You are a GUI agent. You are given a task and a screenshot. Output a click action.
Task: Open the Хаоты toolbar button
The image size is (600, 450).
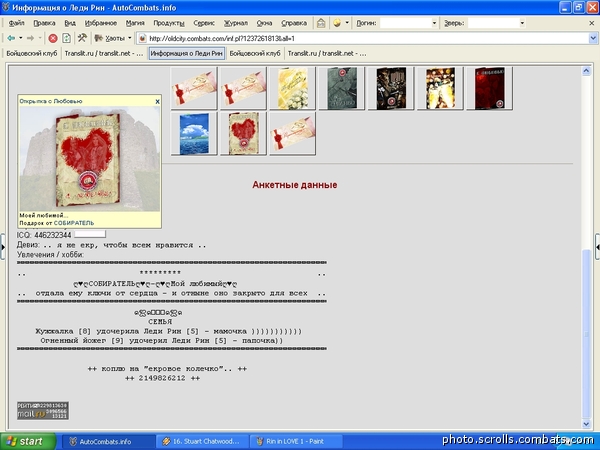click(x=110, y=38)
